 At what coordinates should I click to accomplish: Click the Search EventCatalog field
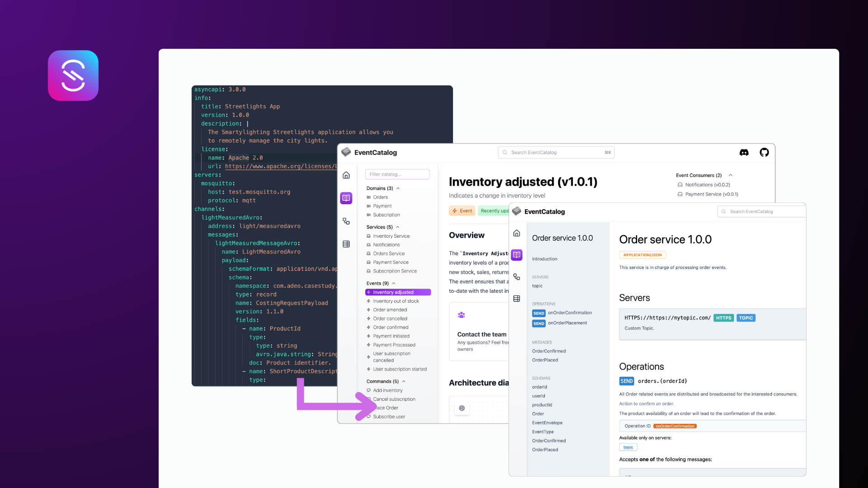556,153
